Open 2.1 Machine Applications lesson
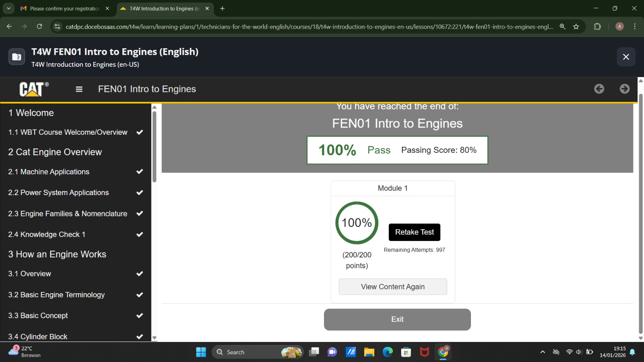This screenshot has width=644, height=362. [x=76, y=172]
